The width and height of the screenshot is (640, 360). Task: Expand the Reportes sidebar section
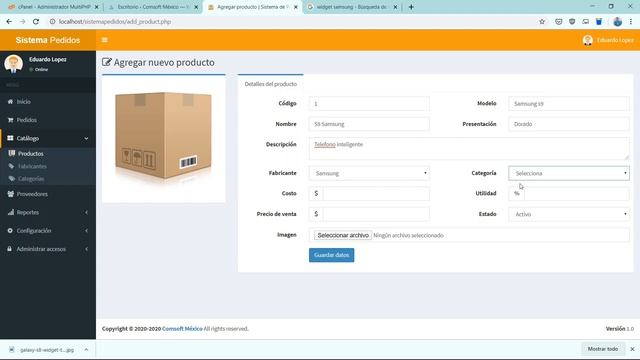[48, 212]
